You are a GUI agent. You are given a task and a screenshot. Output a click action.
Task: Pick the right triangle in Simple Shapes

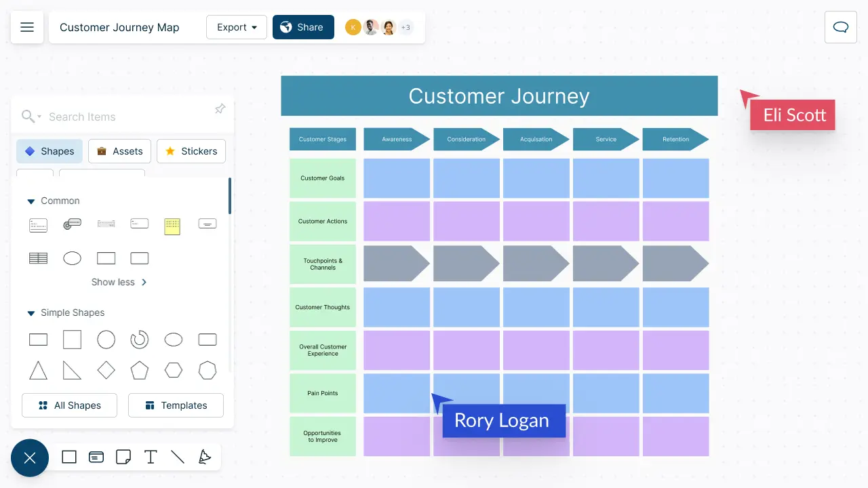(x=72, y=370)
